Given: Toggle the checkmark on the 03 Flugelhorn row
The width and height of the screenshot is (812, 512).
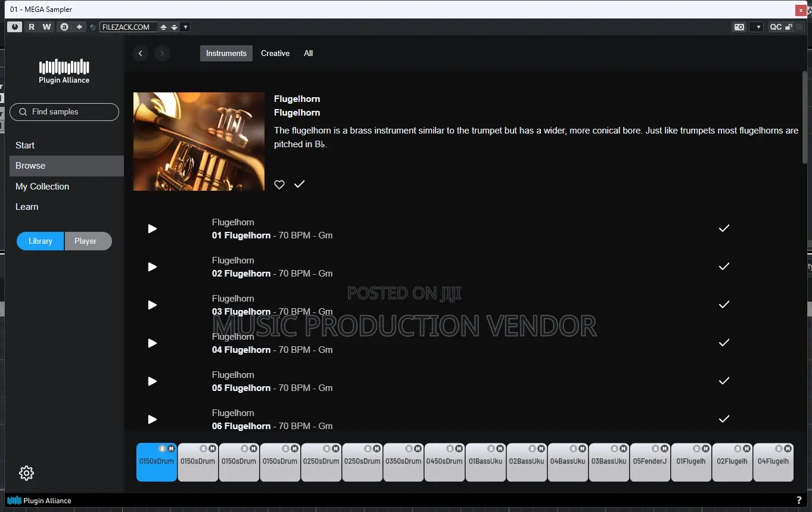Looking at the screenshot, I should (724, 305).
